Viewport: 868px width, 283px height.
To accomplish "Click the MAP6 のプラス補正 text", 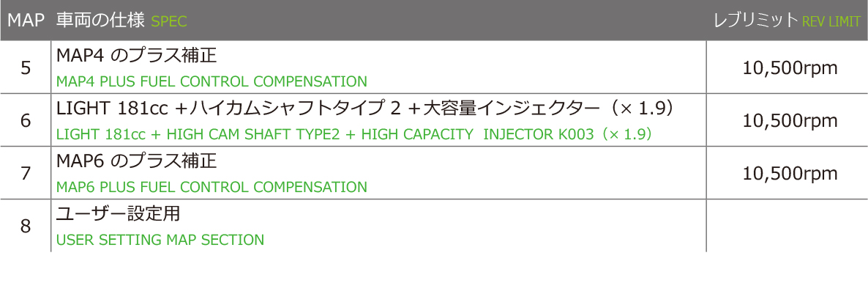I will (136, 161).
